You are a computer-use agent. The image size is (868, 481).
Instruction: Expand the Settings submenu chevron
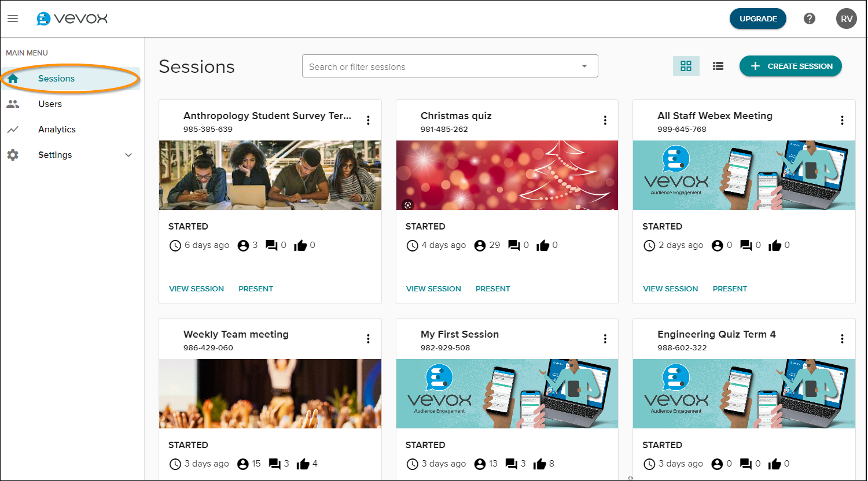(128, 155)
